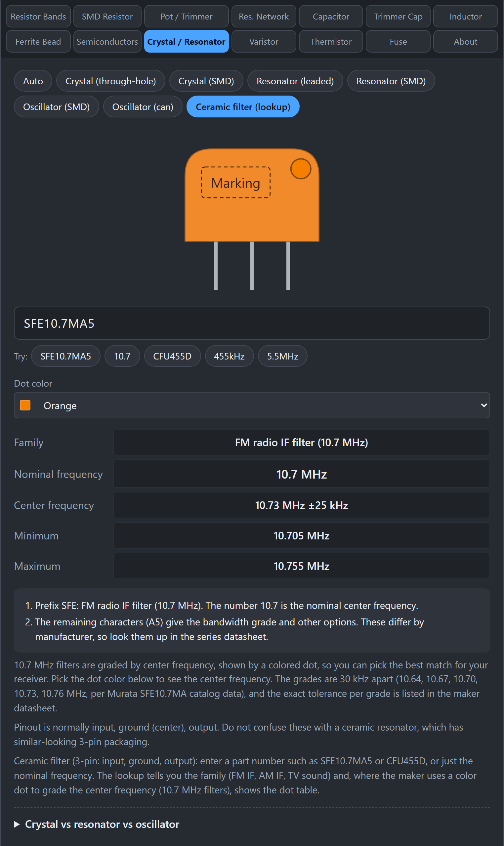Switch to Trimmer Cap tab
Screen dimensions: 504x846
click(398, 16)
